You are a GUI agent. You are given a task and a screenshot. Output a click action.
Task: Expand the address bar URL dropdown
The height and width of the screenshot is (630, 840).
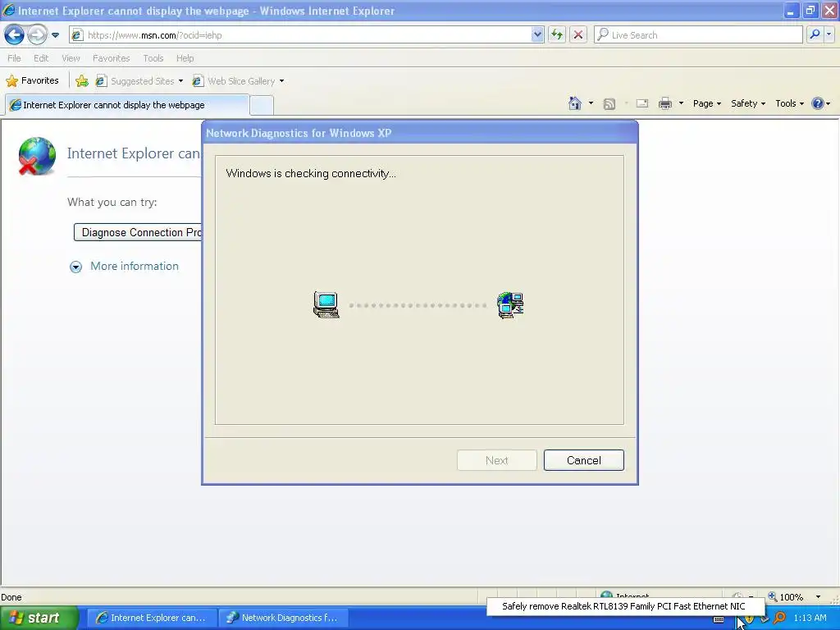tap(537, 35)
